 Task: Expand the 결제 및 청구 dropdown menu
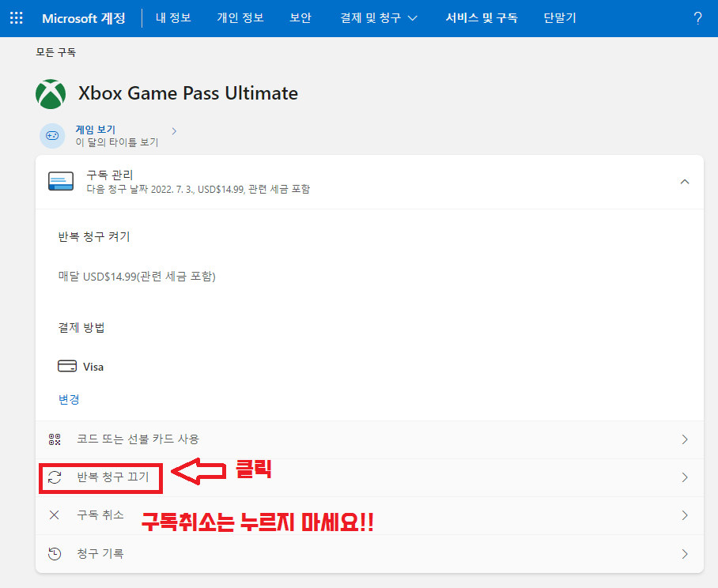click(379, 18)
